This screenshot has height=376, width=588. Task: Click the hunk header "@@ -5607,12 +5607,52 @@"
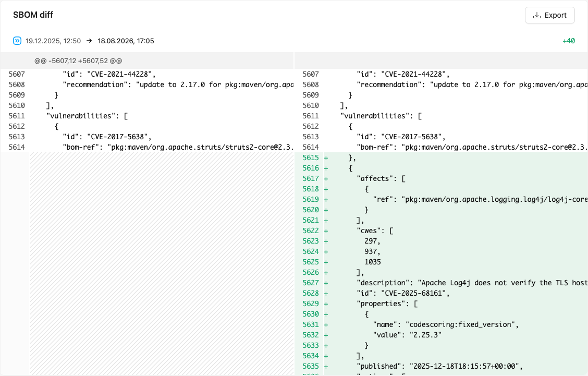78,61
